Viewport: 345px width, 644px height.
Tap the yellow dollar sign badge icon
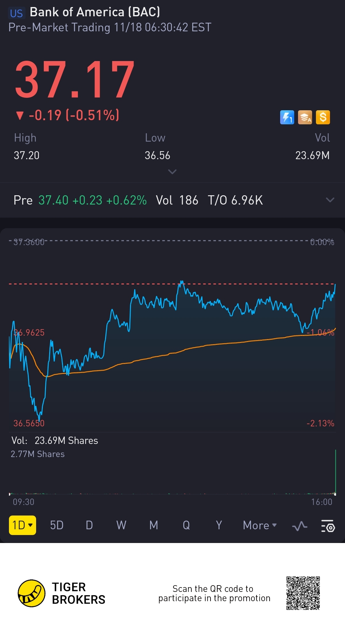323,117
